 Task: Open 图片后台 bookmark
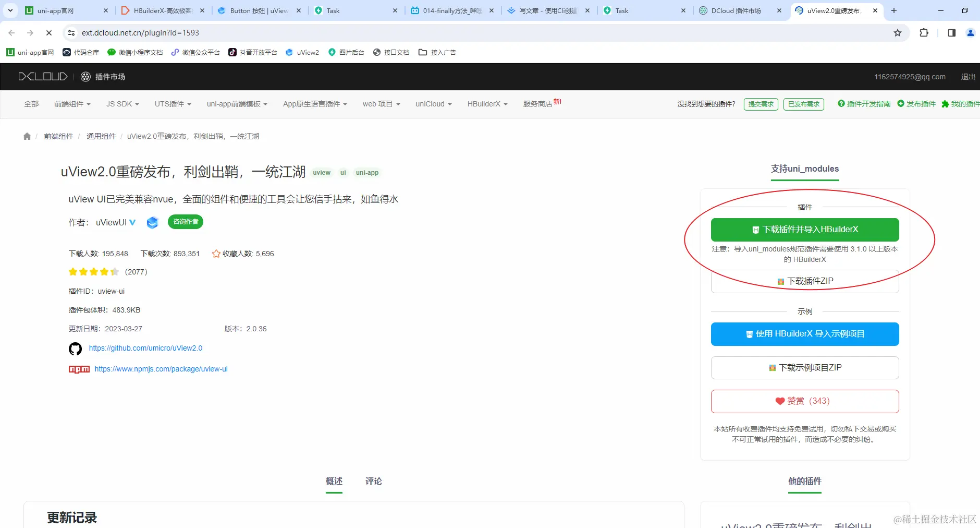tap(346, 52)
